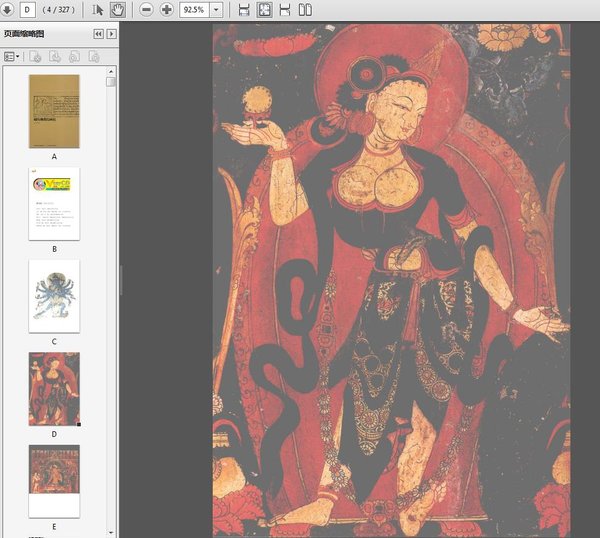Click the 92.5% zoom value field
The width and height of the screenshot is (600, 538).
tap(194, 9)
